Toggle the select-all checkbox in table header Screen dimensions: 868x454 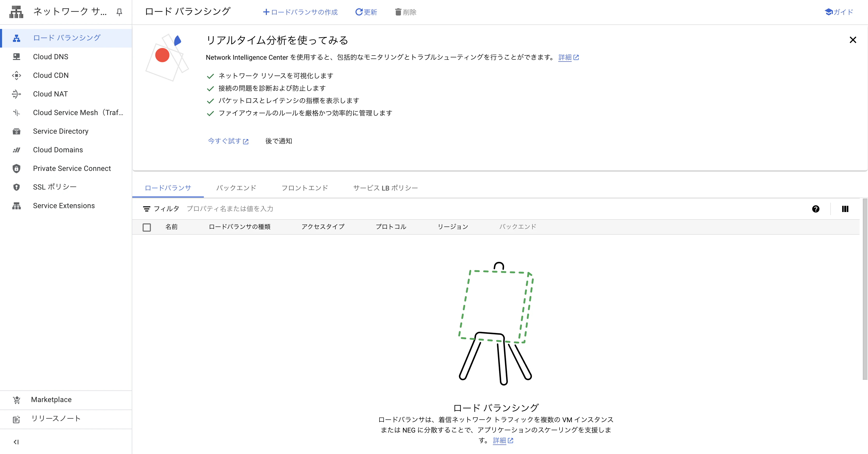(146, 227)
